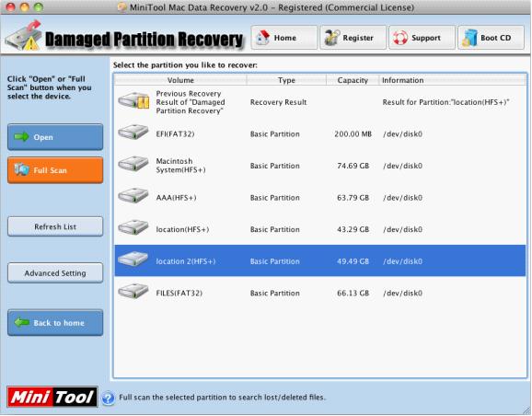This screenshot has width=532, height=416.
Task: Select the Macintosh System(HFS+) partition row
Action: click(x=320, y=166)
